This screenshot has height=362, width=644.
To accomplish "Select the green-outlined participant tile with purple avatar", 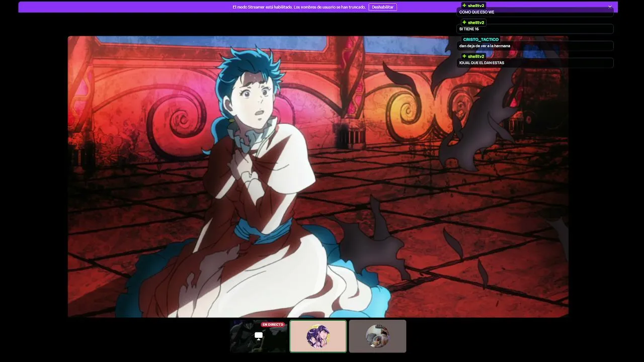I will (318, 336).
